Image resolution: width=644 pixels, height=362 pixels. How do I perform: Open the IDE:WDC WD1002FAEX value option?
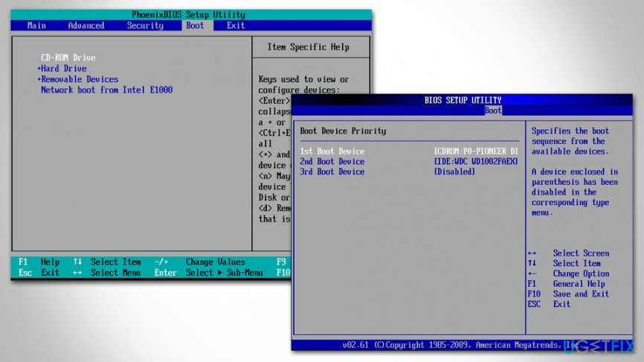click(476, 162)
